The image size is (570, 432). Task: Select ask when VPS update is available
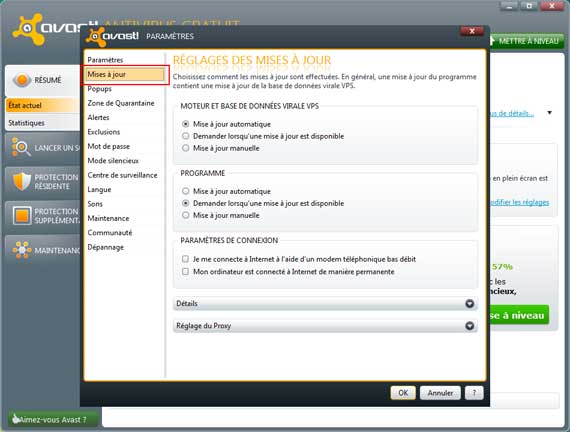185,136
